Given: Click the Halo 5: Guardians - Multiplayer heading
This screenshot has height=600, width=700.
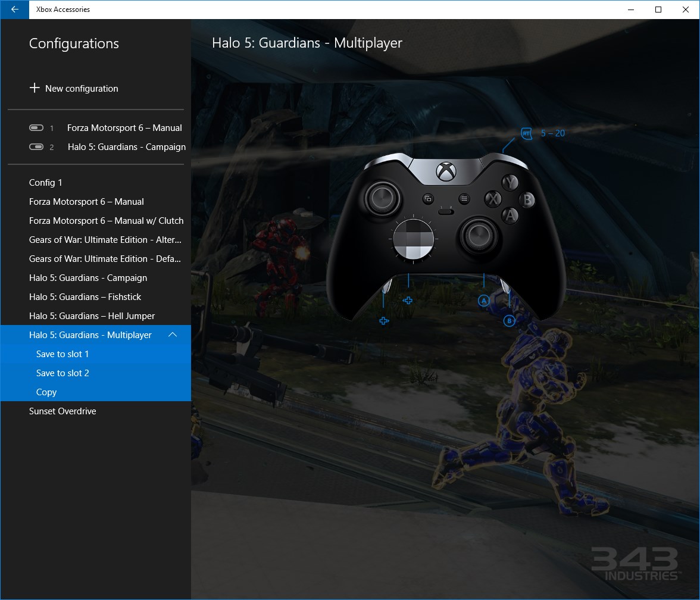Looking at the screenshot, I should click(x=307, y=43).
